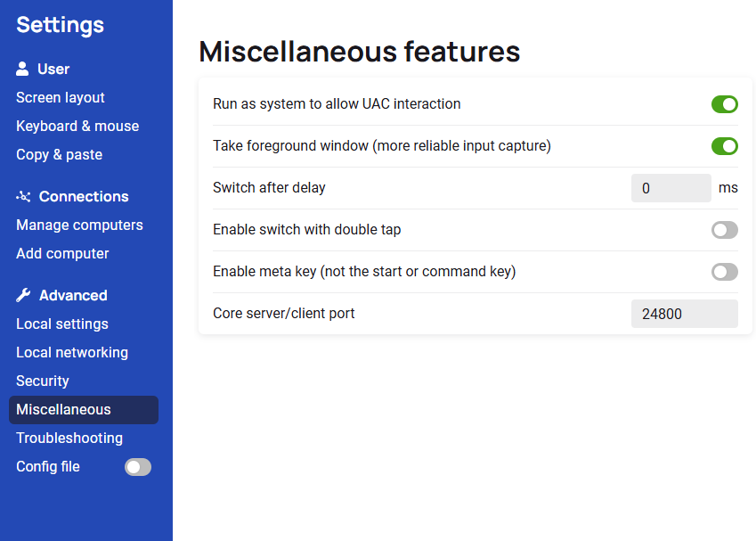Open Screen layout settings

(x=61, y=98)
